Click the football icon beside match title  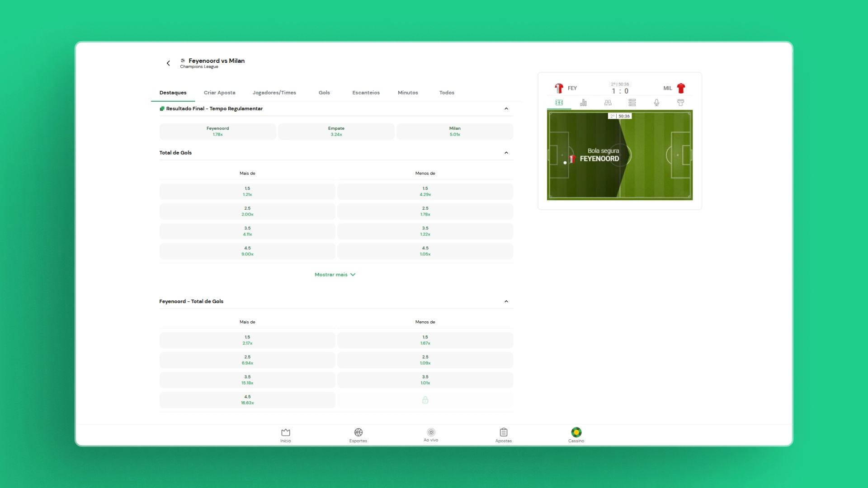click(183, 61)
